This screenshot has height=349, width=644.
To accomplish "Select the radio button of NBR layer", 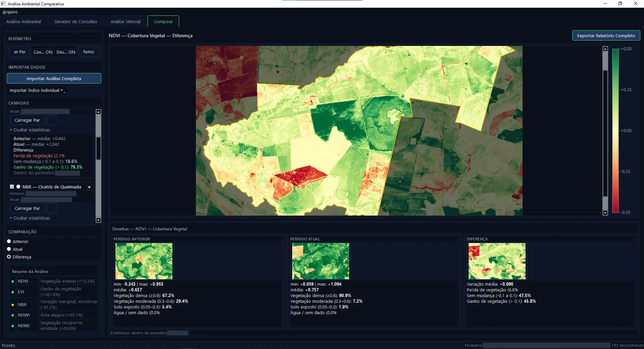I will 18,187.
